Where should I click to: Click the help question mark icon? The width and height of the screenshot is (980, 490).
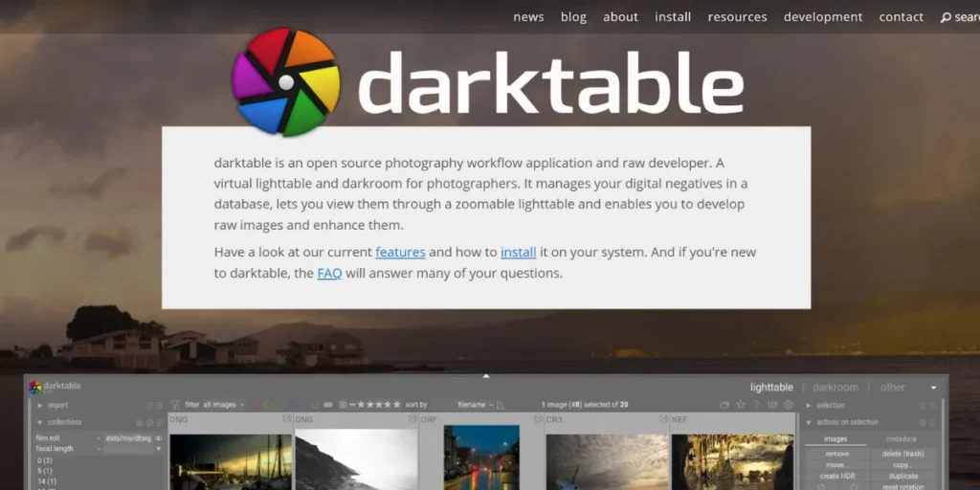756,405
